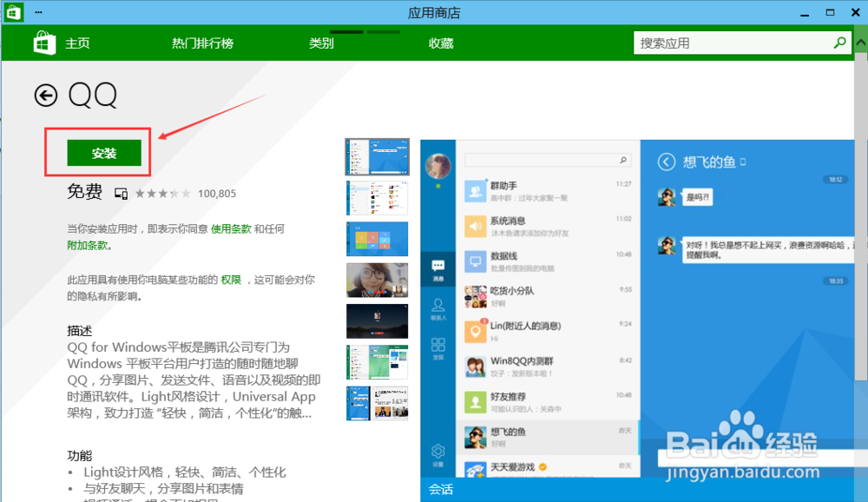This screenshot has height=502, width=868.
Task: Click the search magnifier in the search box
Action: (838, 42)
